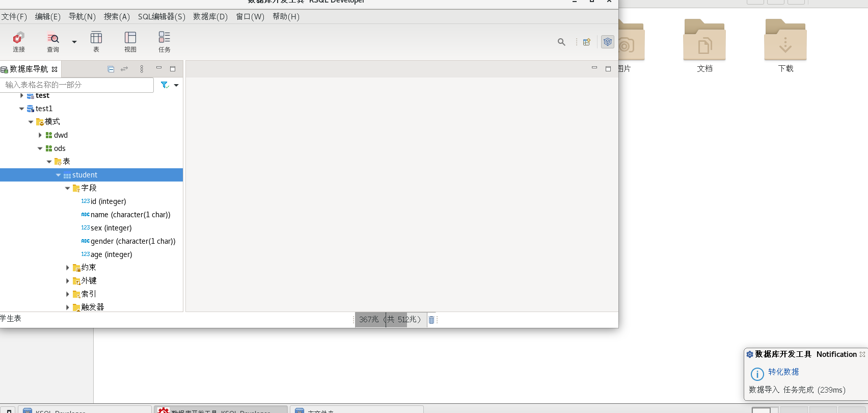Click the 连接 connection toolbar icon

click(19, 41)
